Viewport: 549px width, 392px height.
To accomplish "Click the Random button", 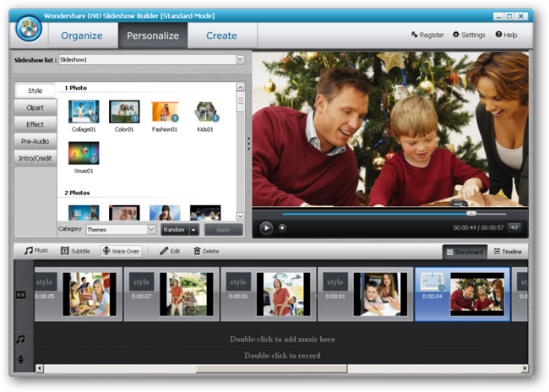I will coord(174,230).
